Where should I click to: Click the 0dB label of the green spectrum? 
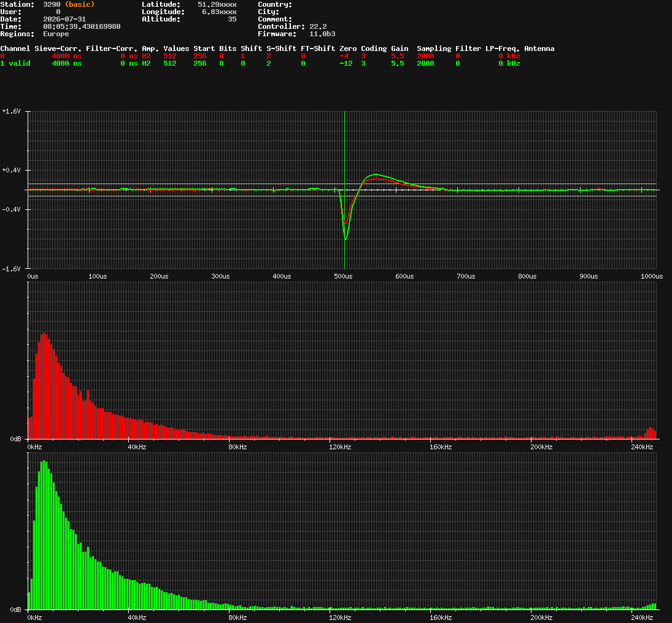[x=15, y=609]
